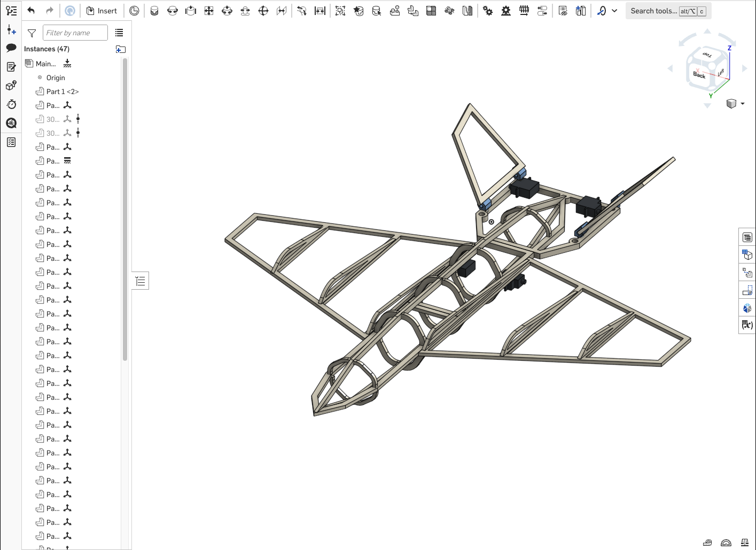Click the Insert button

point(102,11)
